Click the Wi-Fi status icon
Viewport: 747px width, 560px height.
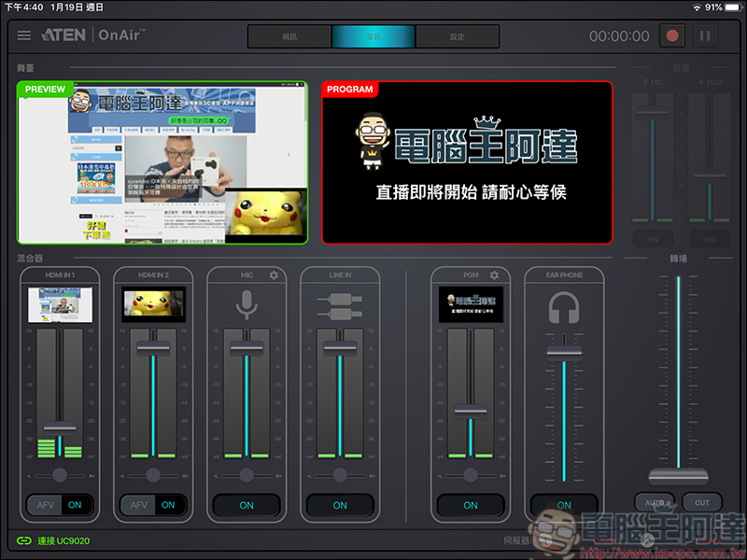[697, 7]
